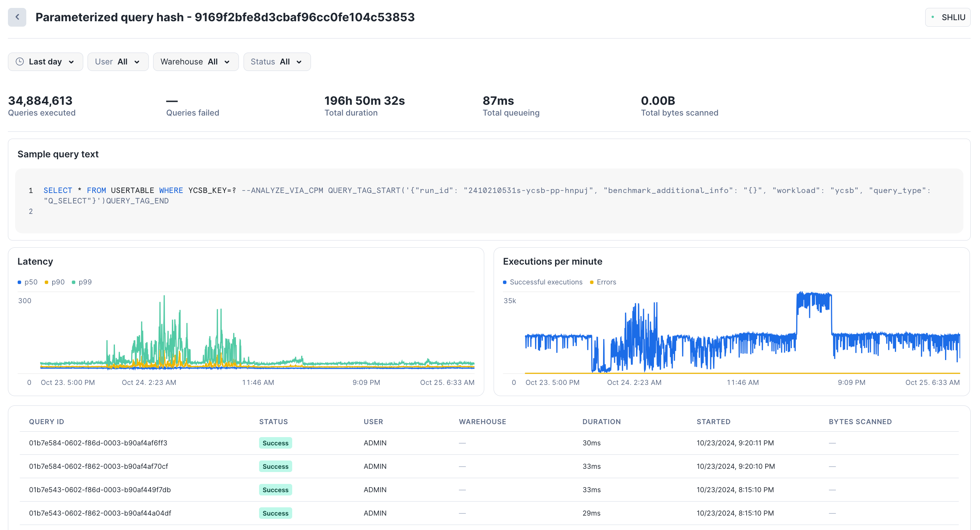Open the Last day time range dropdown
The height and width of the screenshot is (530, 980).
point(45,61)
